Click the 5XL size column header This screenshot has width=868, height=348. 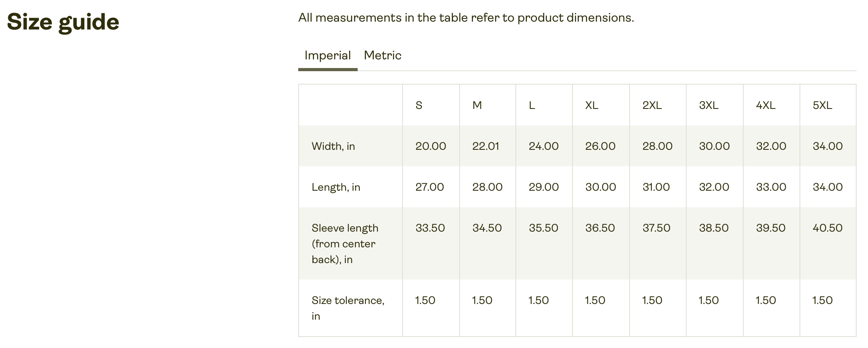point(822,105)
